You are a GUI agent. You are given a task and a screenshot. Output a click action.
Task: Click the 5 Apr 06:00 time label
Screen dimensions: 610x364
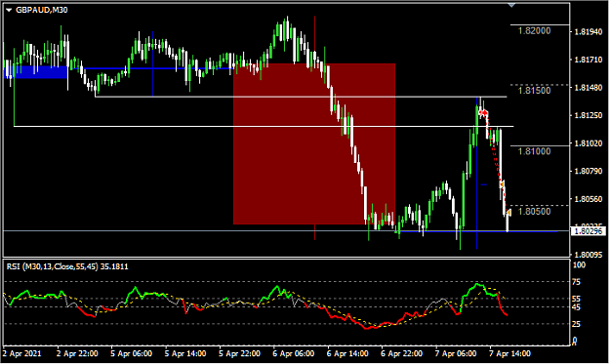131,354
